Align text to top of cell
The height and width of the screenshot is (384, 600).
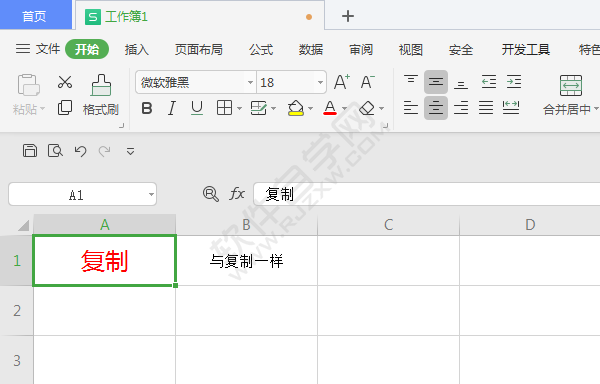coord(411,81)
